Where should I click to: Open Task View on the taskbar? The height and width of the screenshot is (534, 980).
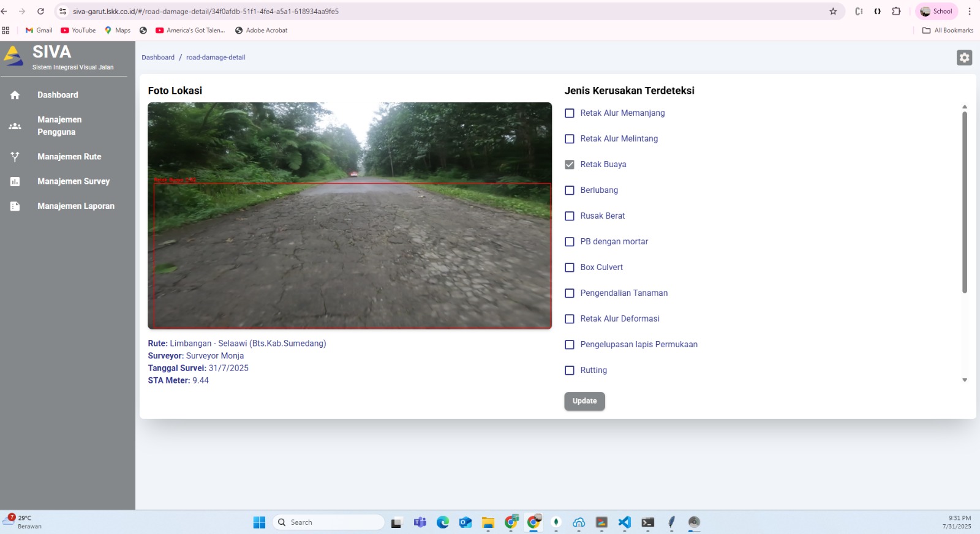pos(396,522)
